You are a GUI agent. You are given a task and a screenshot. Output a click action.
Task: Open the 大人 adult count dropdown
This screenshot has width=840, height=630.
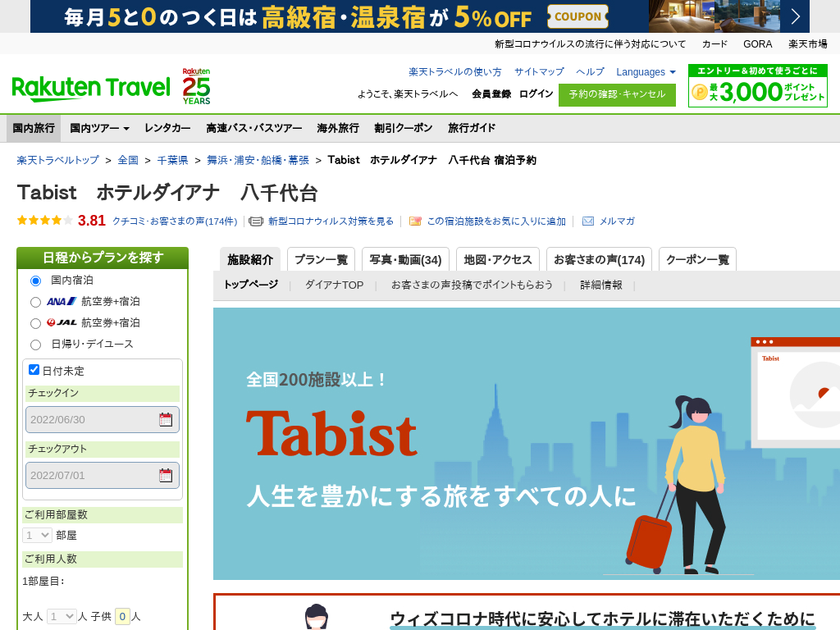tap(61, 617)
